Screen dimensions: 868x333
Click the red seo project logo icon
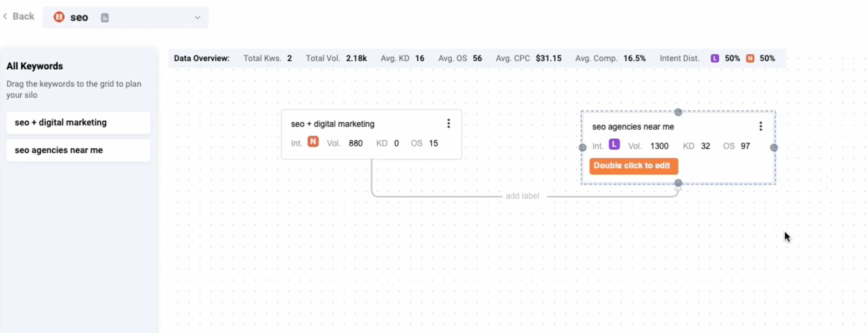click(59, 17)
